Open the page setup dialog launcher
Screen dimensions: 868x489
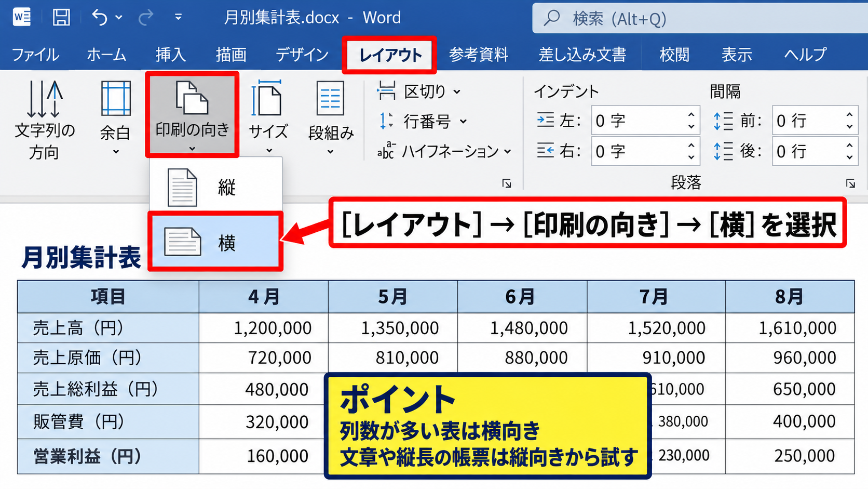tap(507, 183)
